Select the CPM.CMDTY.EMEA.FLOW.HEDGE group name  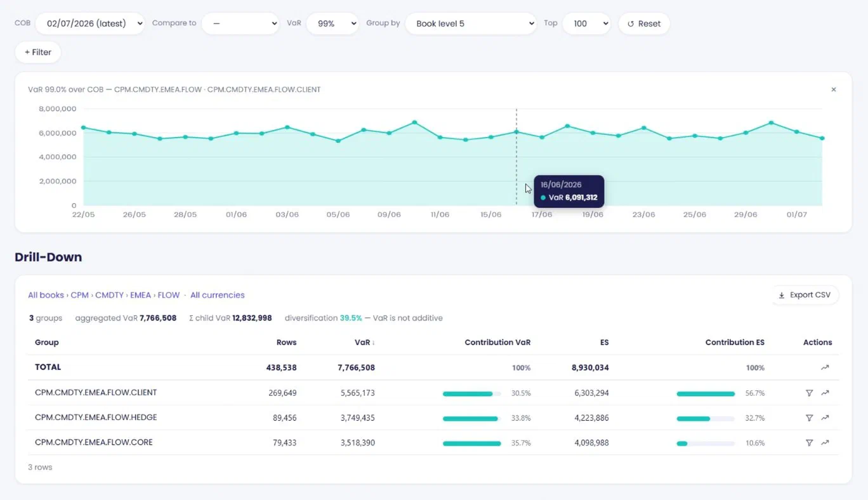coord(96,418)
